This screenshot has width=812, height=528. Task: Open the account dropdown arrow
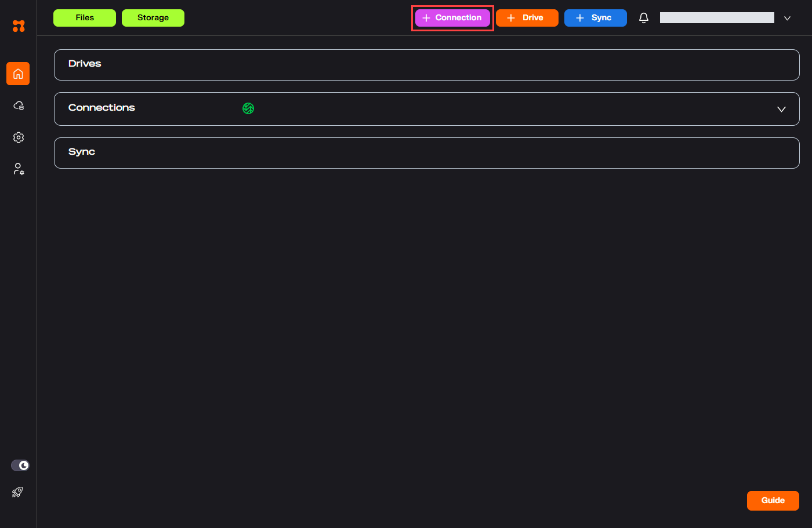point(787,19)
